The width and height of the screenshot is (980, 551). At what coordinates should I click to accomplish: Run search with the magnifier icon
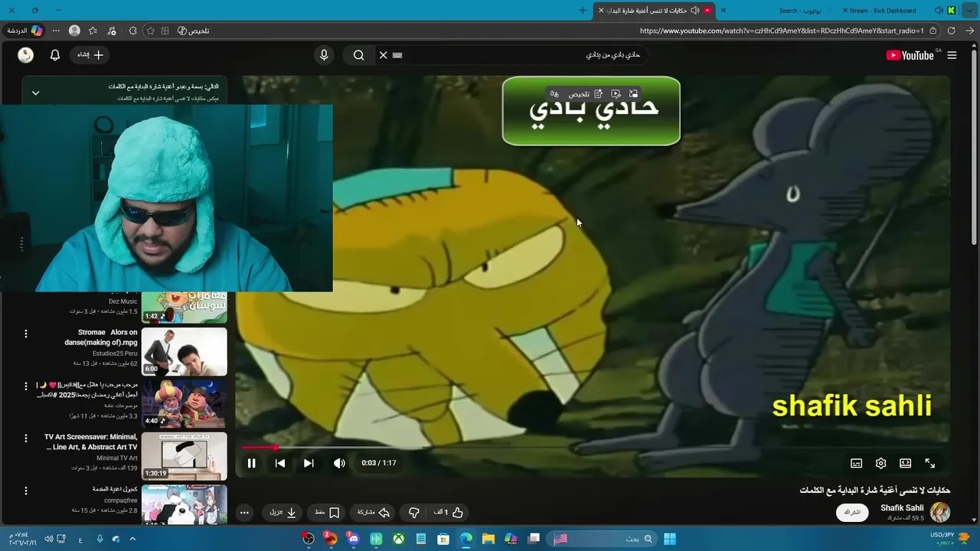[x=358, y=55]
